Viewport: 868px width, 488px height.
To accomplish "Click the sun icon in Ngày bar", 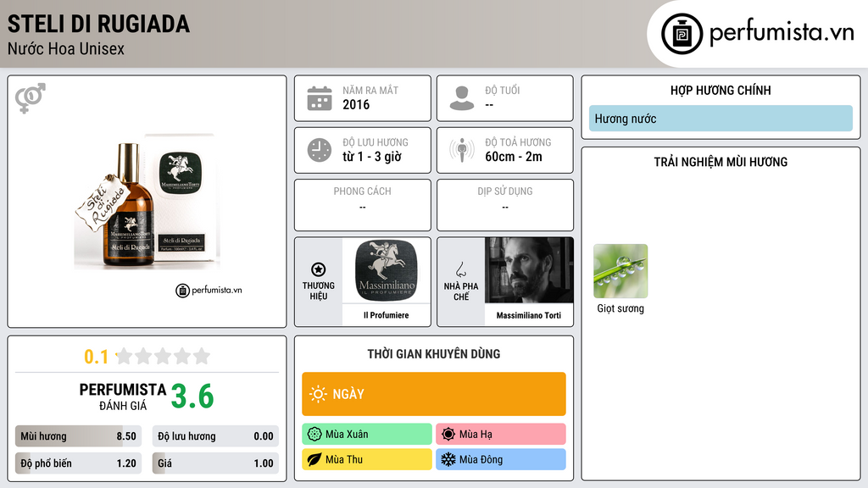I will point(318,394).
